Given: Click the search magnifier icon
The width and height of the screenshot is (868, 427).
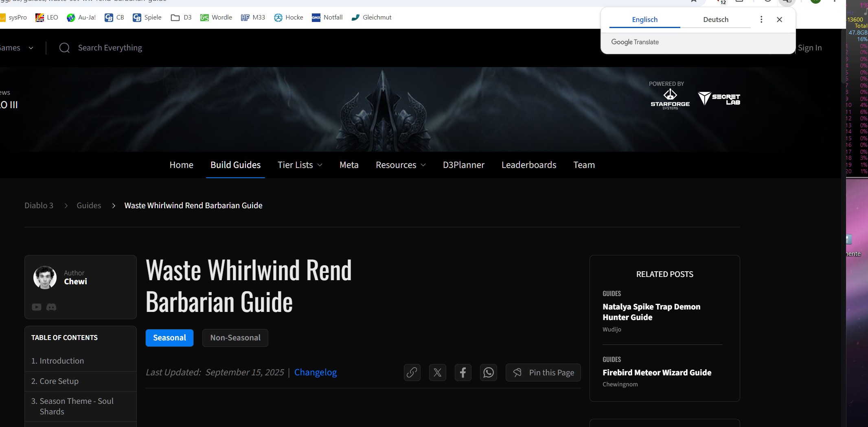Looking at the screenshot, I should pos(64,48).
